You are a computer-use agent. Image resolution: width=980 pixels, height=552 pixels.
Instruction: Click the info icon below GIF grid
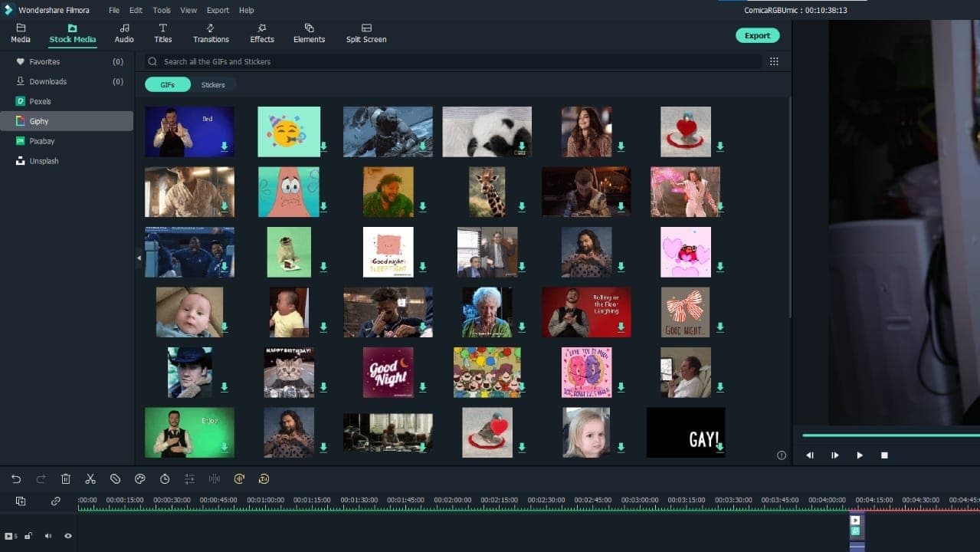pos(782,455)
